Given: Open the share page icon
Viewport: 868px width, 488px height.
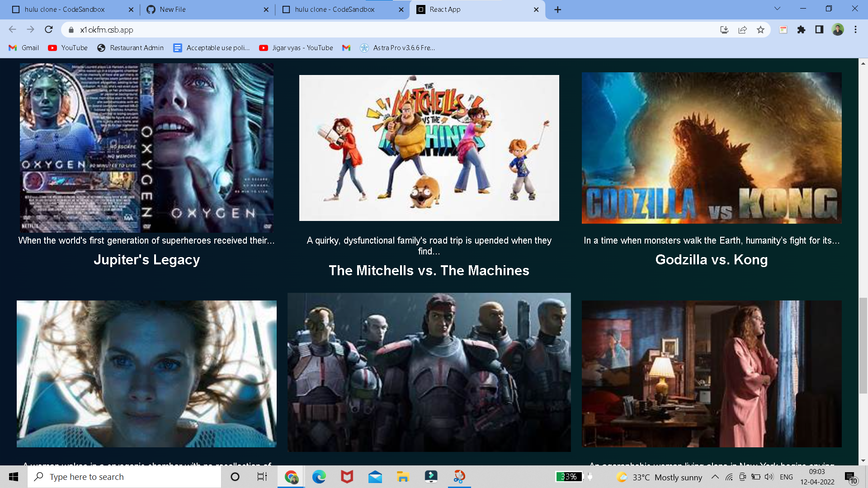Looking at the screenshot, I should 742,30.
